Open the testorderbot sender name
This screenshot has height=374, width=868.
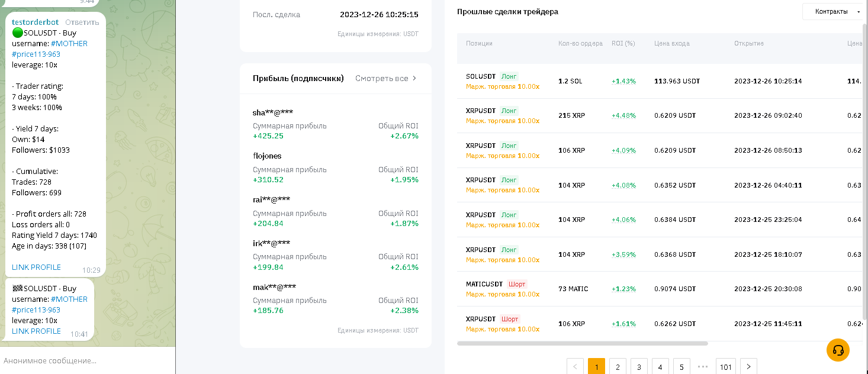[x=34, y=22]
